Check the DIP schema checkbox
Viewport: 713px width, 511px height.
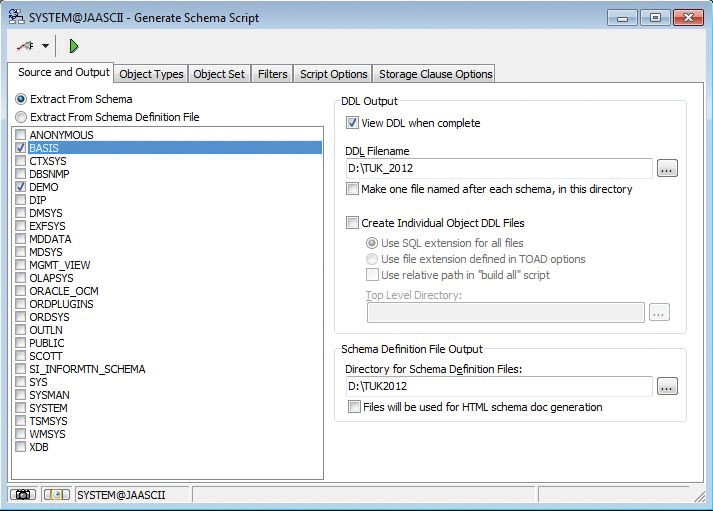[20, 200]
